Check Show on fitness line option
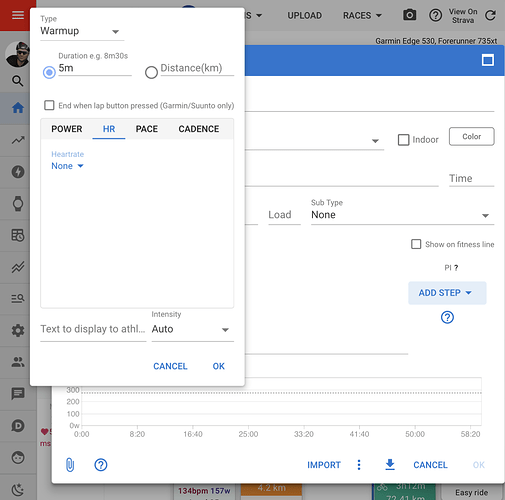The width and height of the screenshot is (505, 500). click(416, 244)
